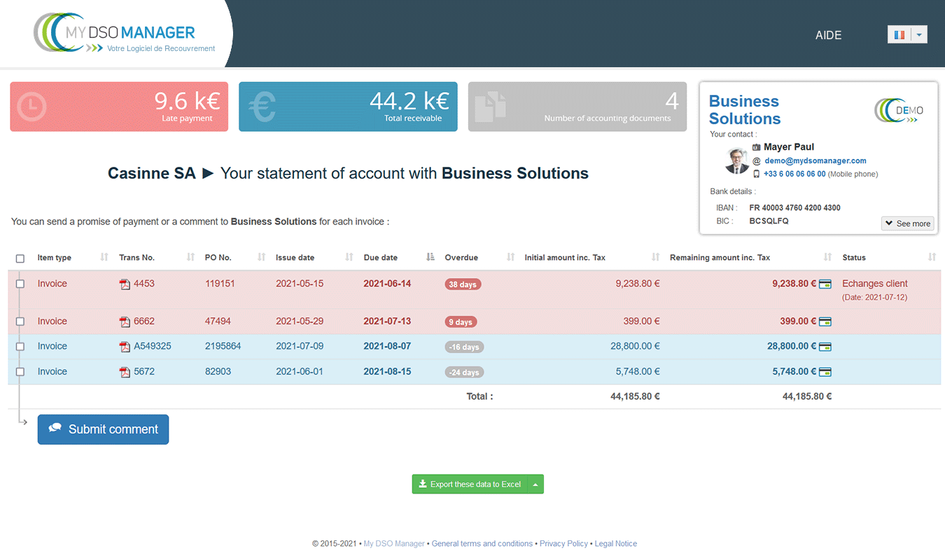
Task: Click the IBAN value FR 40003 4760 4200 4300
Action: pos(794,208)
